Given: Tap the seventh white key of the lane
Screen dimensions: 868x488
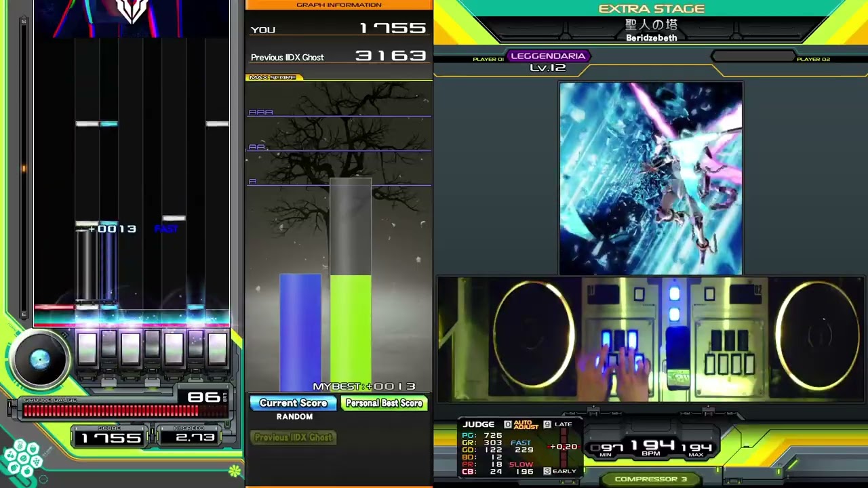Looking at the screenshot, I should 218,348.
